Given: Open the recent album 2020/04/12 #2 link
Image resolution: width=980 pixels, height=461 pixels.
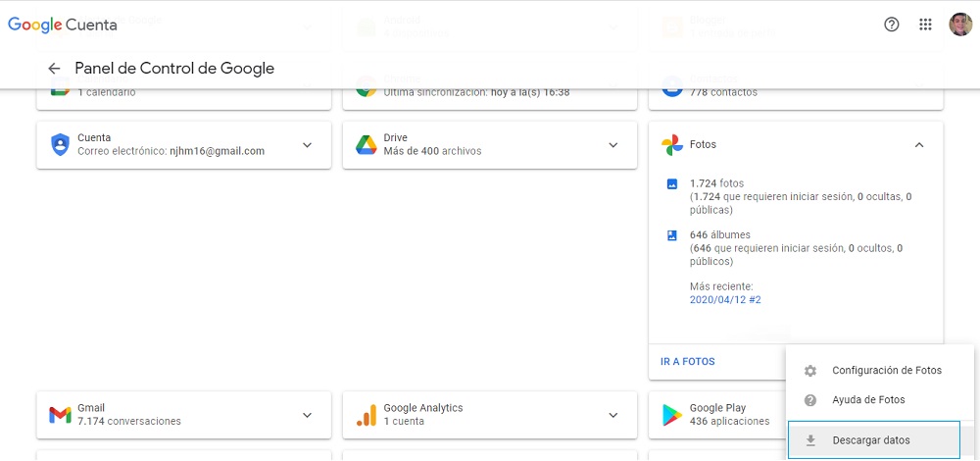Looking at the screenshot, I should tap(725, 300).
